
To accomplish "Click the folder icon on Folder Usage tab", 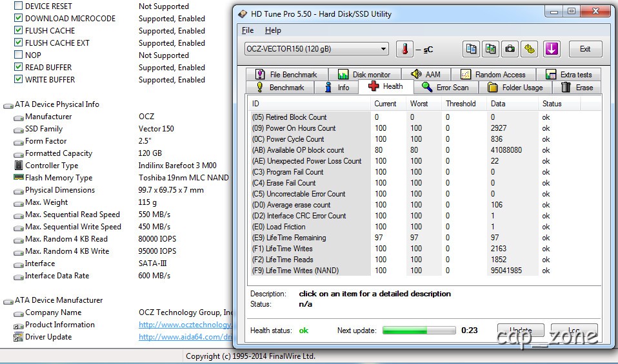I will (492, 87).
